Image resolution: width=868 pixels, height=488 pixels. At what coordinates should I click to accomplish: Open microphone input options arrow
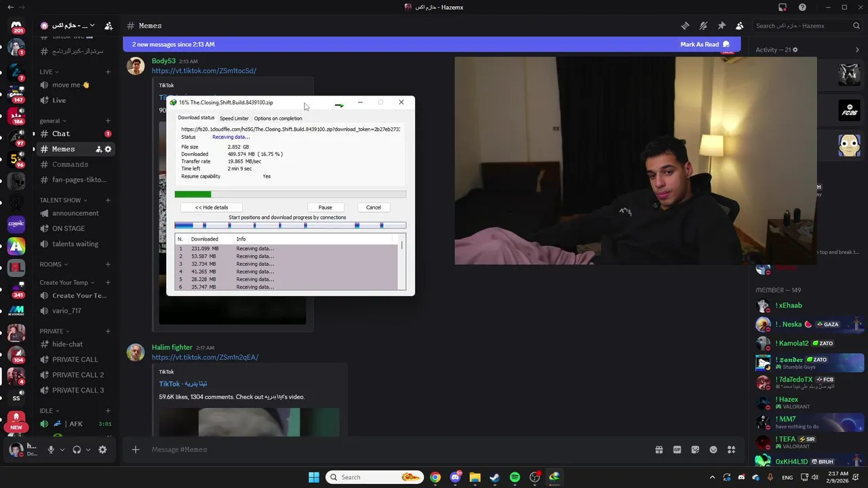tap(62, 449)
